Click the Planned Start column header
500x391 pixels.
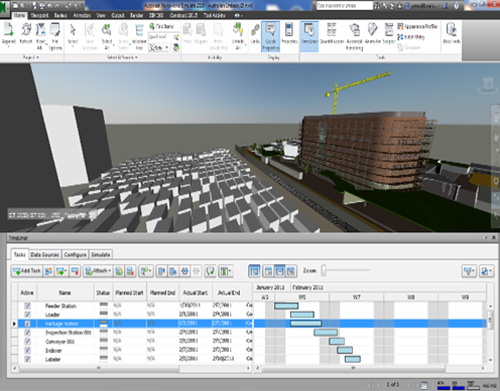pos(129,293)
